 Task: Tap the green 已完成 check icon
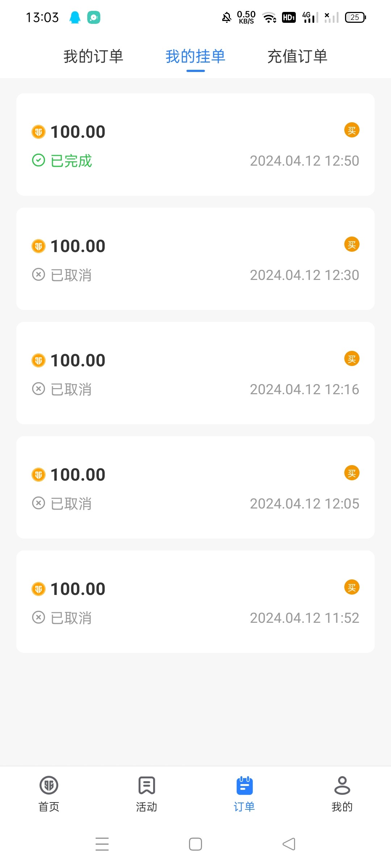[x=38, y=160]
